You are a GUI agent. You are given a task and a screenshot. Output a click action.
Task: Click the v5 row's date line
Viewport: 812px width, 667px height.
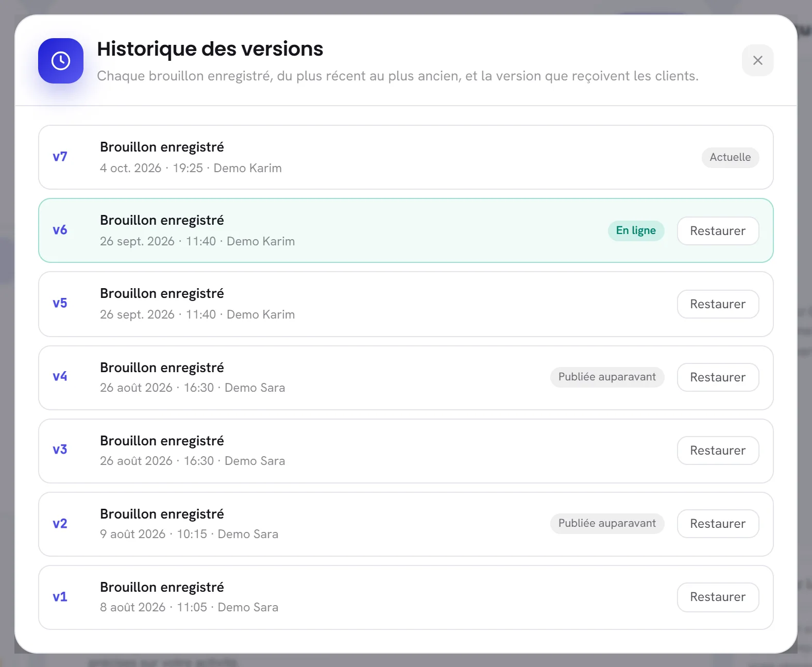[197, 314]
